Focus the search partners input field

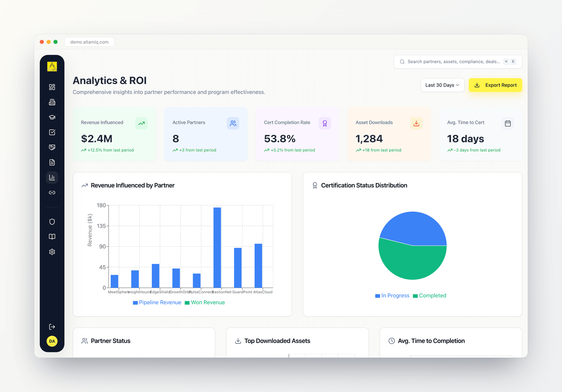(458, 62)
